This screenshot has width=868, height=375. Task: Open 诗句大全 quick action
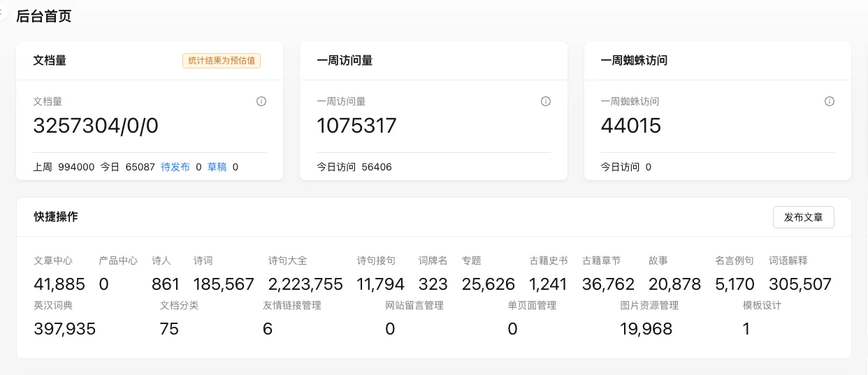[x=305, y=274]
